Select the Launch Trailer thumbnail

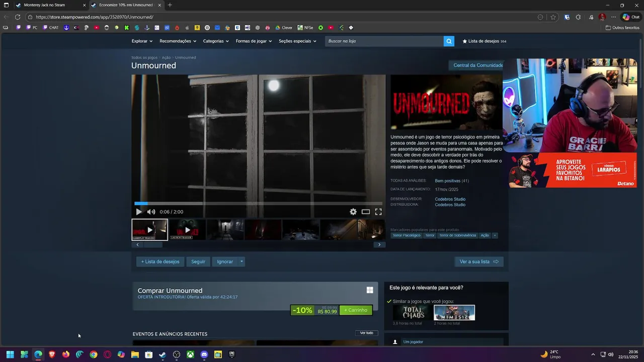pos(187,230)
